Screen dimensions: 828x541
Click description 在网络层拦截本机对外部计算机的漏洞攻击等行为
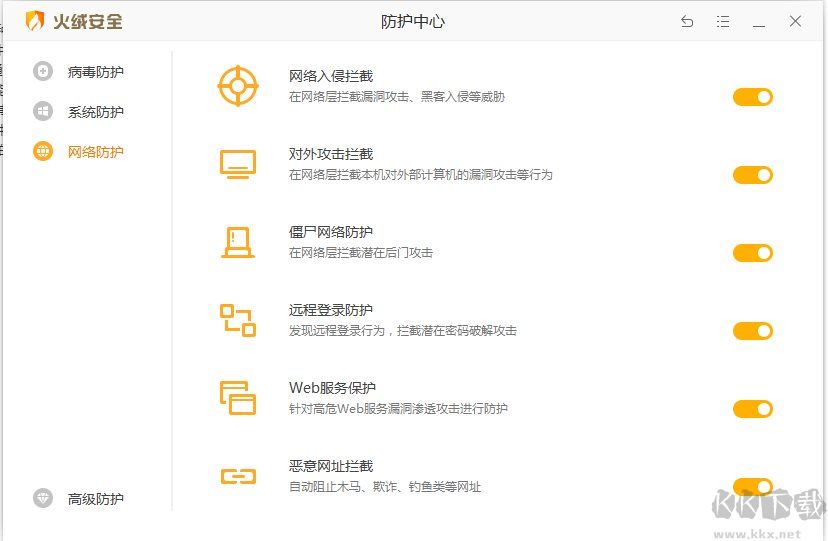pyautogui.click(x=420, y=175)
